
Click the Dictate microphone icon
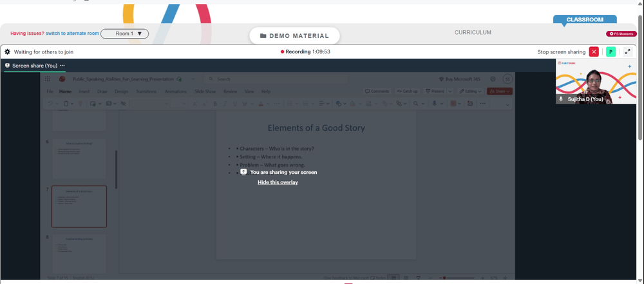[x=434, y=104]
